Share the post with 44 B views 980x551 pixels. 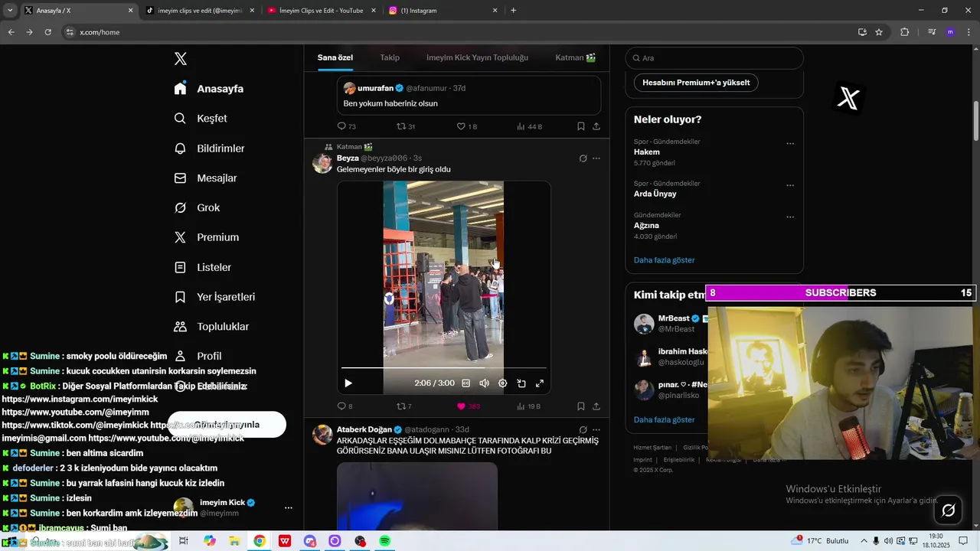(x=596, y=126)
